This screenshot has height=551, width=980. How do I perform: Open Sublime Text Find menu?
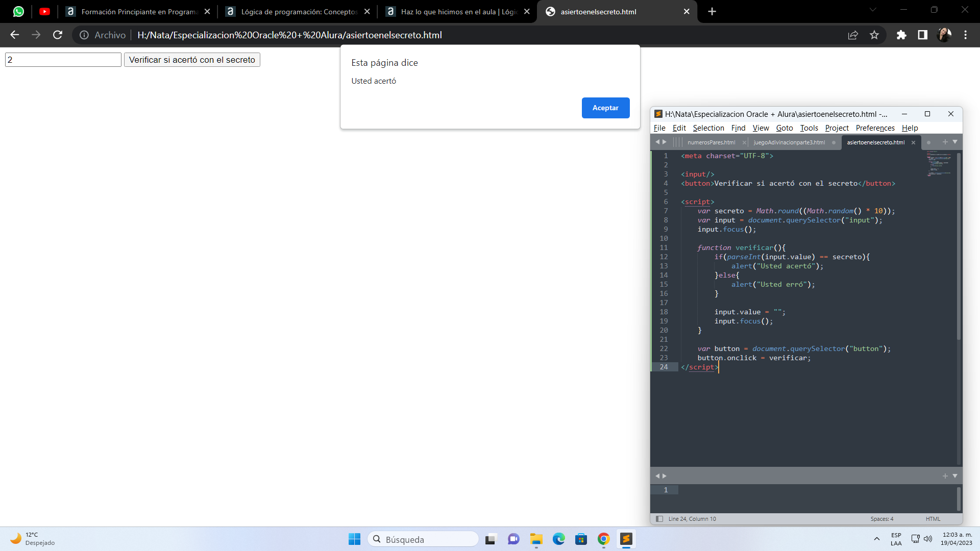click(738, 128)
